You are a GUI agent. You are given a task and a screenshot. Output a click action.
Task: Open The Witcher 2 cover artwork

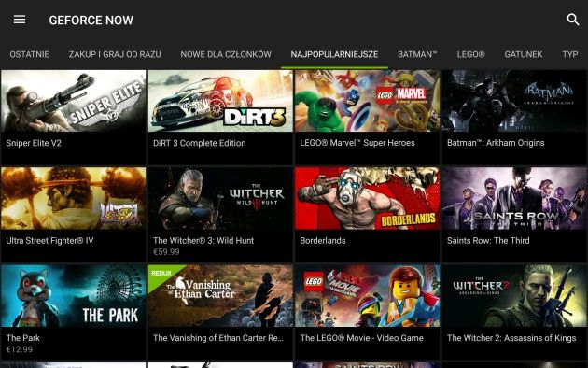click(514, 296)
